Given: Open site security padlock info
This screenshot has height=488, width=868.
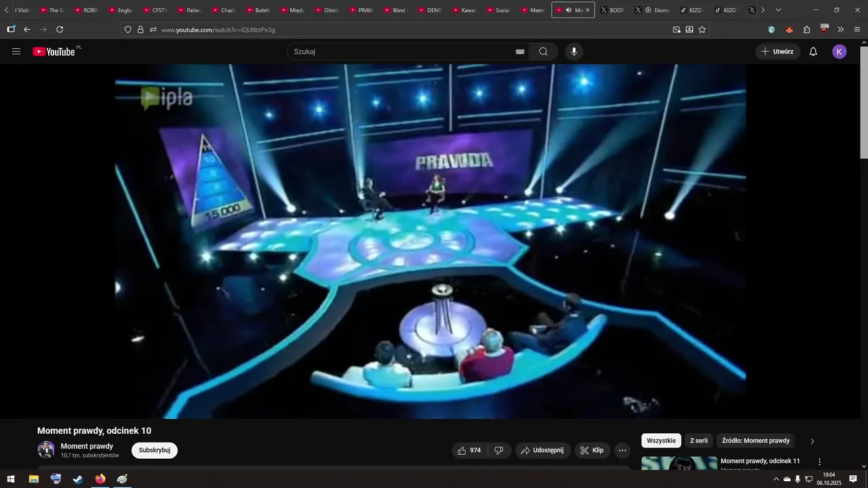Looking at the screenshot, I should pyautogui.click(x=140, y=30).
